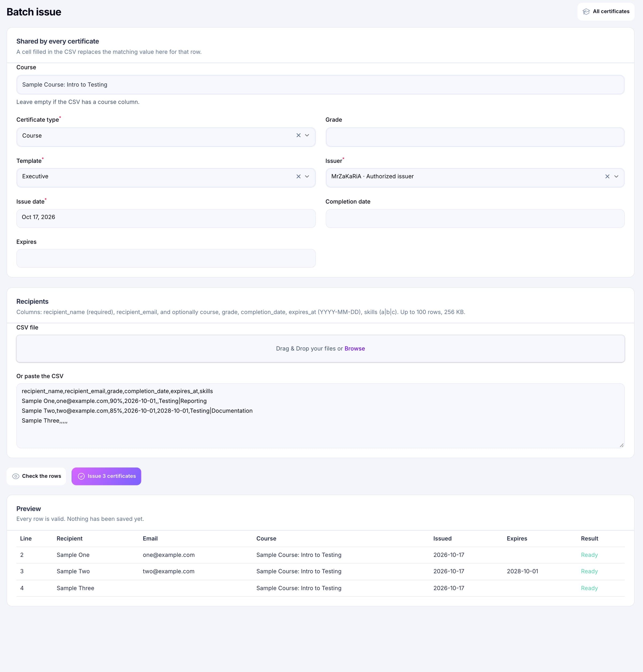Click the Ready status for Sample One
This screenshot has height=672, width=643.
point(589,555)
